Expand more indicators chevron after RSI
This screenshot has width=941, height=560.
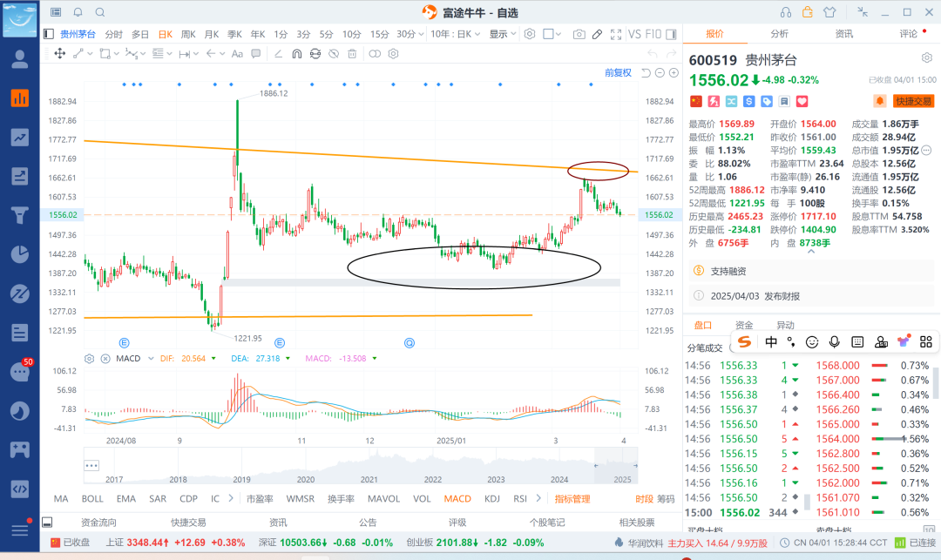tap(538, 498)
